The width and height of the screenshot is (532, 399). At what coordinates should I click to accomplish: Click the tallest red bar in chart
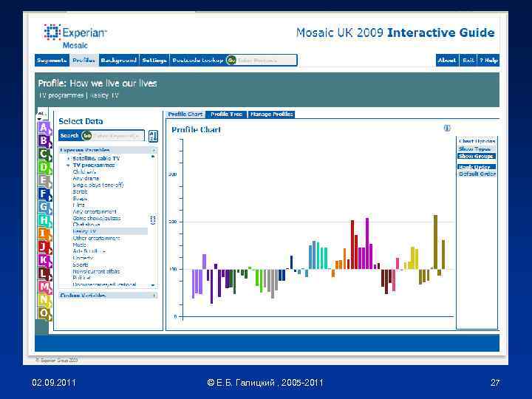(352, 245)
